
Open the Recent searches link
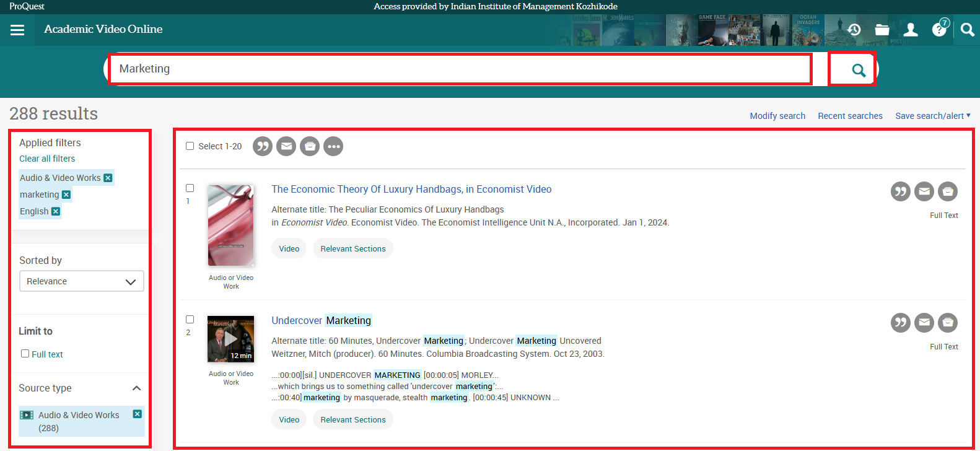pyautogui.click(x=850, y=116)
